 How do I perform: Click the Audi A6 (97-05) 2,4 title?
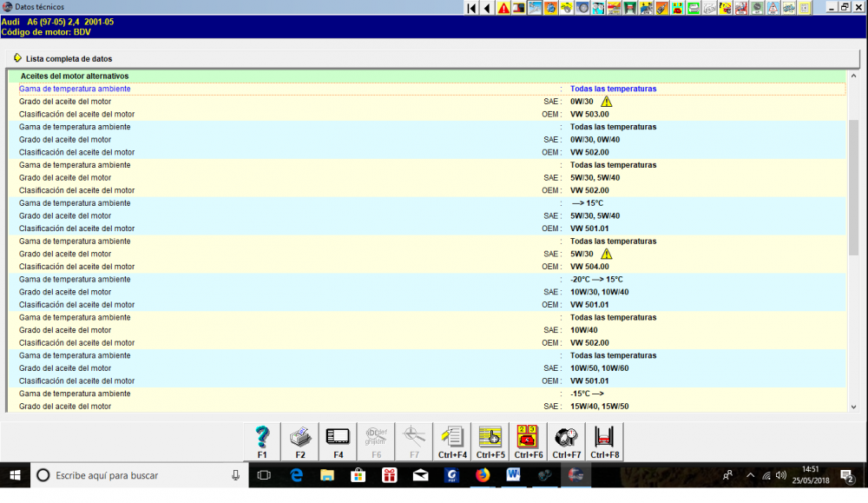pyautogui.click(x=57, y=23)
